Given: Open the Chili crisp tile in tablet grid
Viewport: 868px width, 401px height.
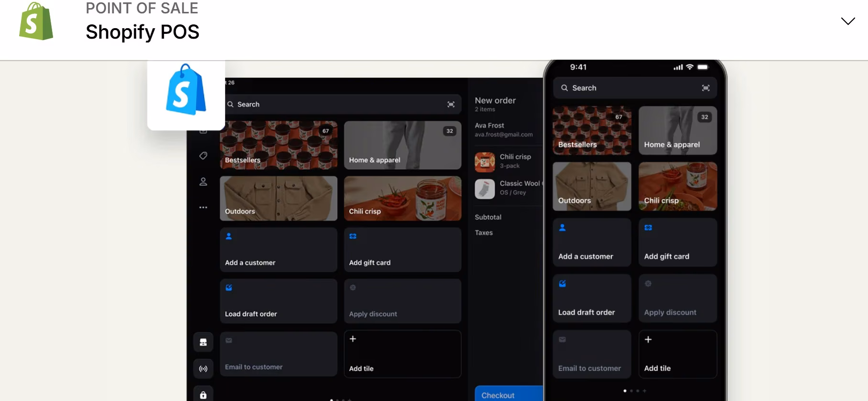Looking at the screenshot, I should click(402, 199).
